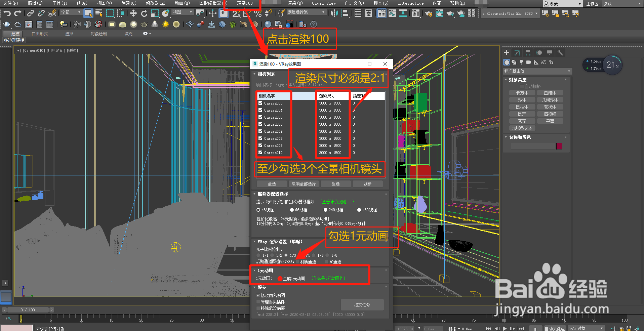Click the help question mark icon
Screen dimensions: 644x331
[x=314, y=25]
